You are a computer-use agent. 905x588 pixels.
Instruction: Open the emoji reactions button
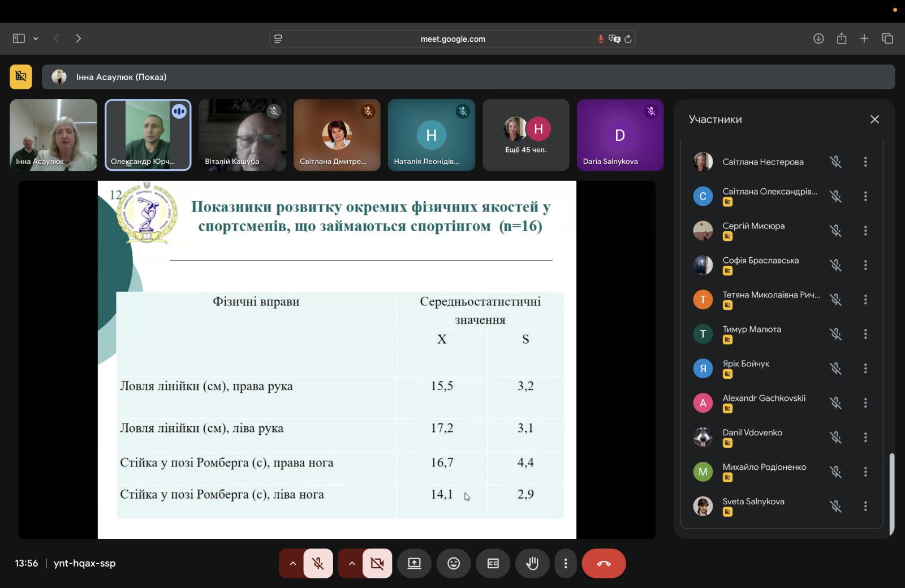454,563
